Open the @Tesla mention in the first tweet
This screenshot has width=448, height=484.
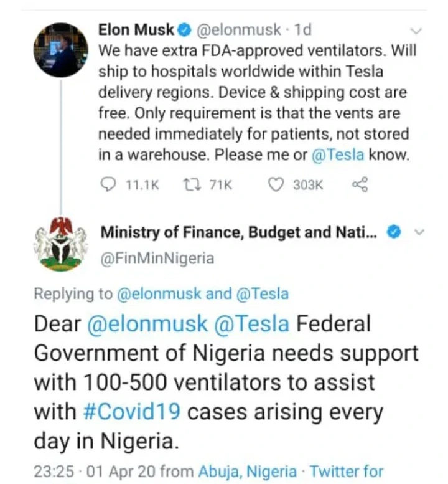tap(338, 155)
